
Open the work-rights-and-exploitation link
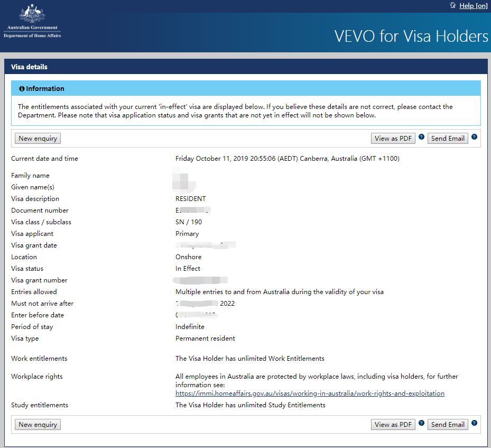310,393
